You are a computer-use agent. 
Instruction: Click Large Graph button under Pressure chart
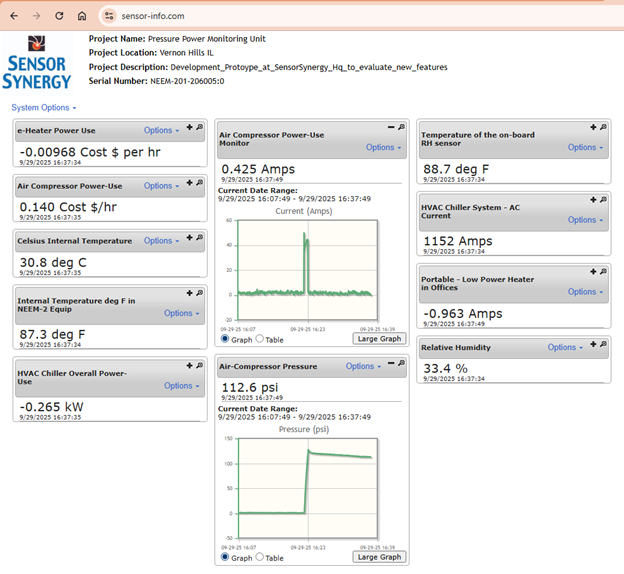coord(379,557)
